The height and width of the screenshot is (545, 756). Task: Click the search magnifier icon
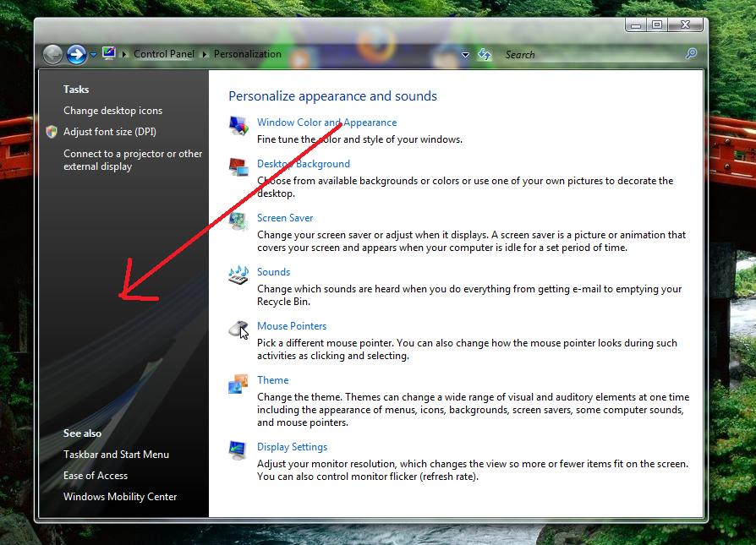click(692, 53)
